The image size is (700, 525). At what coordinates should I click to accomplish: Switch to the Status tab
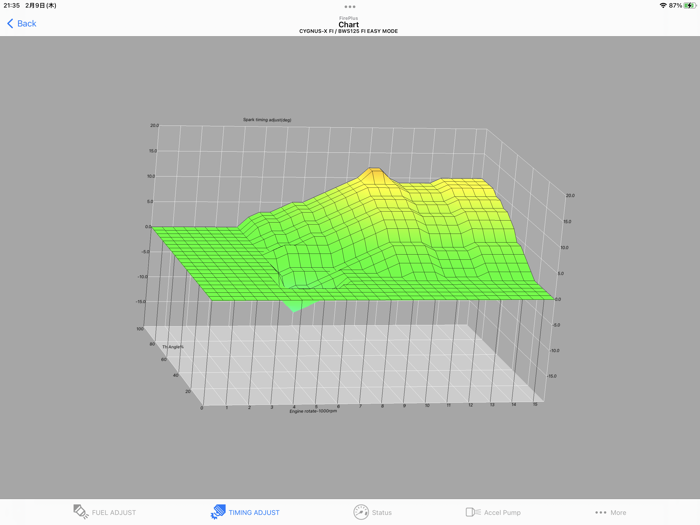[372, 512]
